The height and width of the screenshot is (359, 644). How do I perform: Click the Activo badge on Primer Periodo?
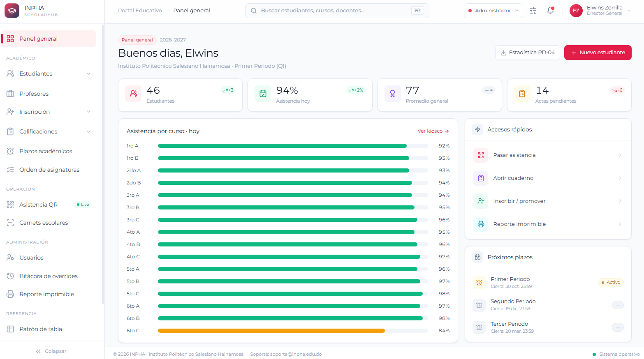pos(611,283)
